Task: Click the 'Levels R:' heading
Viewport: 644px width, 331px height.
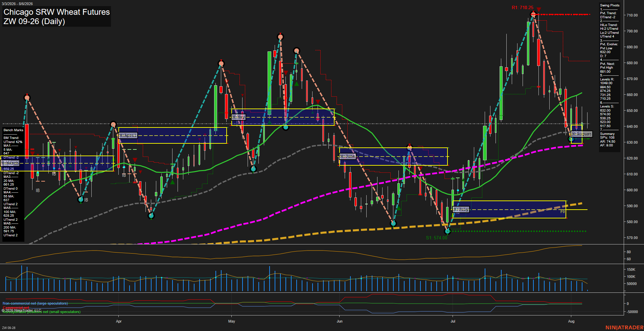Action: click(607, 79)
